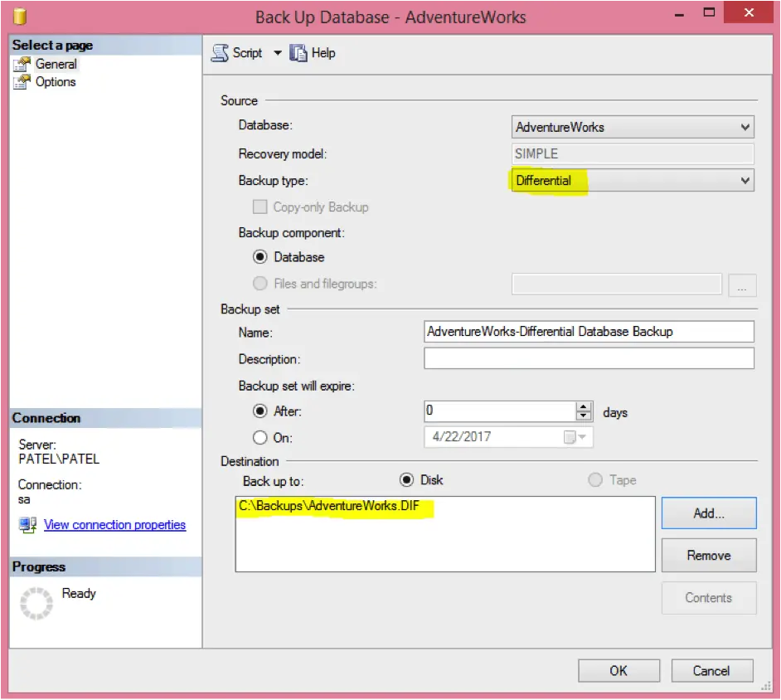
Task: Click the Files and filegroups text field
Action: [x=617, y=284]
